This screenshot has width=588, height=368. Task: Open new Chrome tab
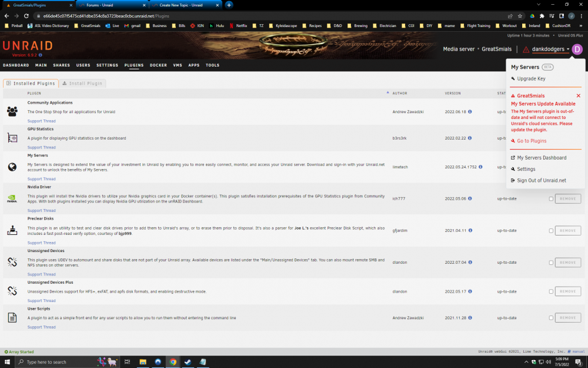tap(229, 5)
